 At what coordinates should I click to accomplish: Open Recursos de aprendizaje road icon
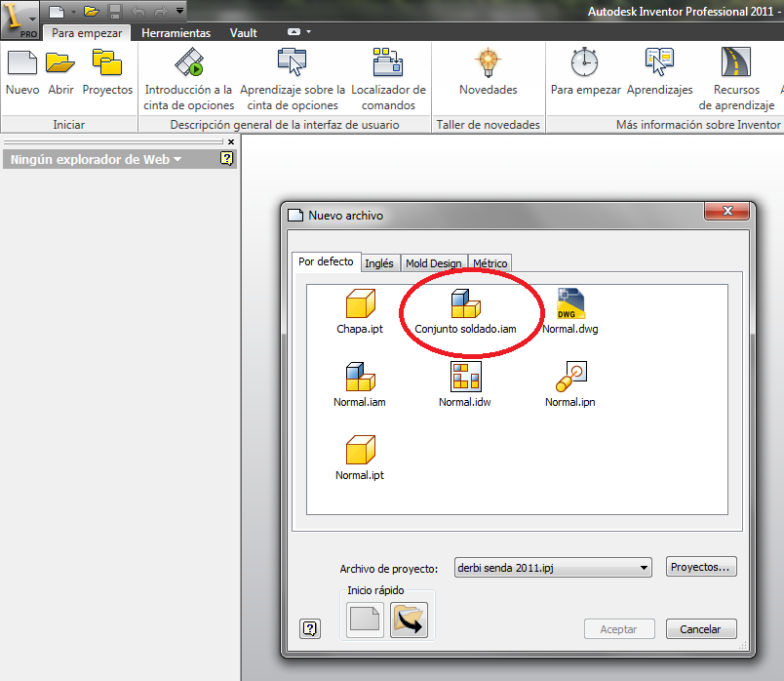tap(736, 62)
